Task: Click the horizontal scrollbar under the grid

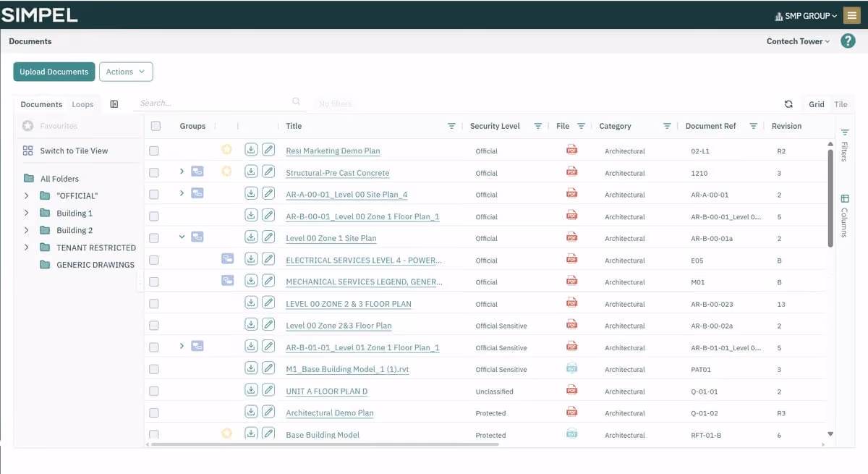Action: (x=325, y=444)
